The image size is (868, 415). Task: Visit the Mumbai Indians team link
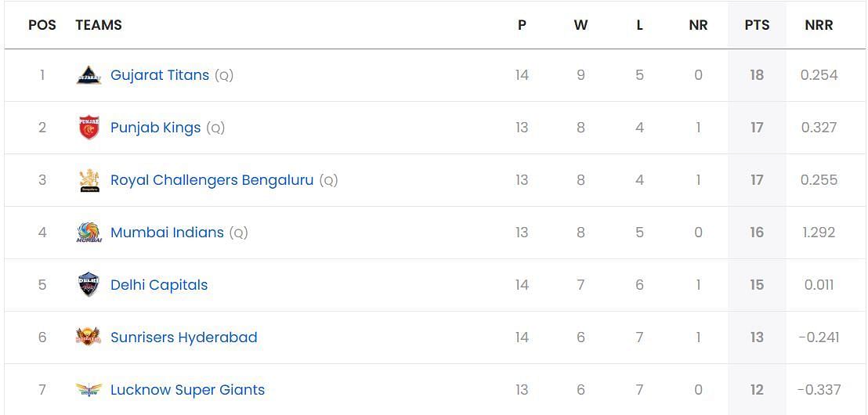tap(167, 233)
